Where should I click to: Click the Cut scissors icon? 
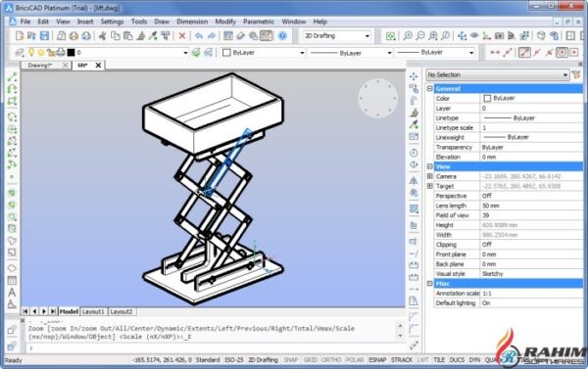point(102,36)
